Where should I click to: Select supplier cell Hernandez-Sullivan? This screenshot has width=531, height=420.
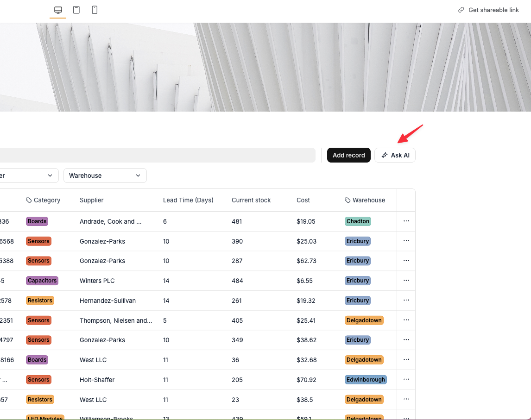107,301
